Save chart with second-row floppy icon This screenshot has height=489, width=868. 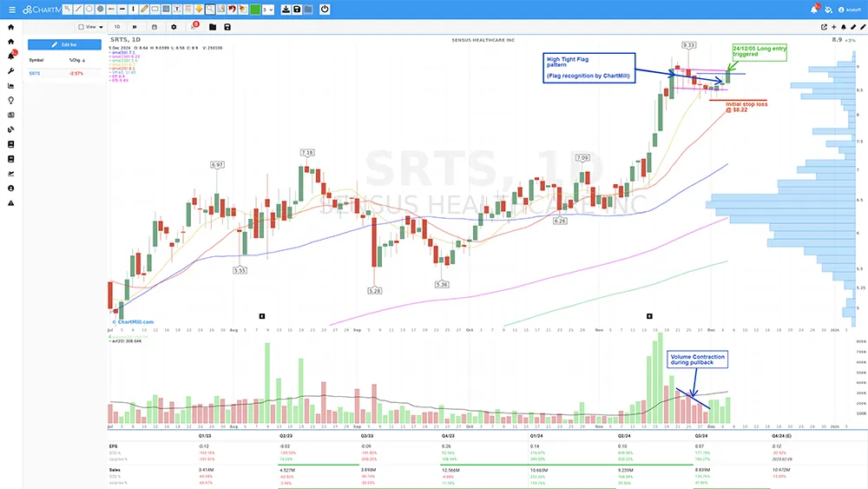(227, 27)
